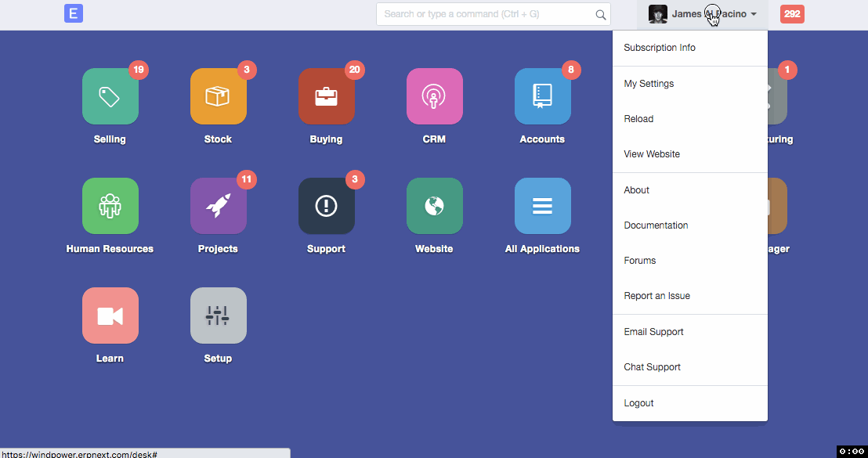Open the Selling module icon
Image resolution: width=868 pixels, height=458 pixels.
[x=110, y=96]
